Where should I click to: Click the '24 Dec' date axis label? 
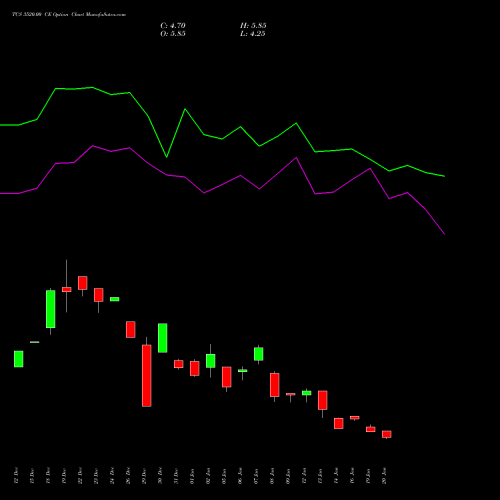click(x=112, y=476)
